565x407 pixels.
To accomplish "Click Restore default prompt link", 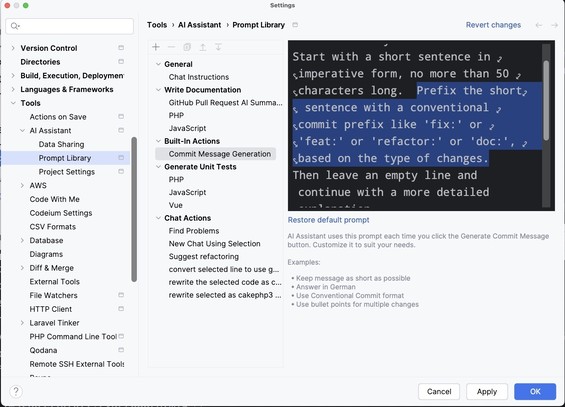I will tap(328, 220).
